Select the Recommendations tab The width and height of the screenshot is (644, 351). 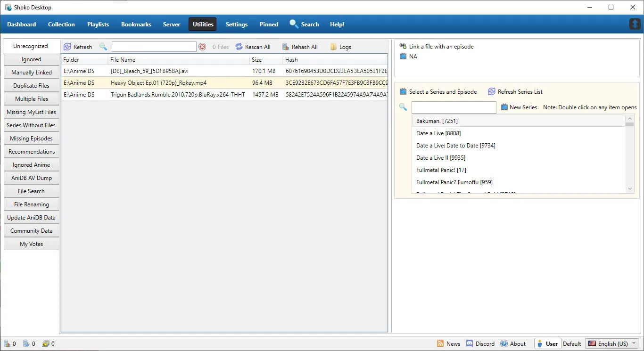(32, 152)
